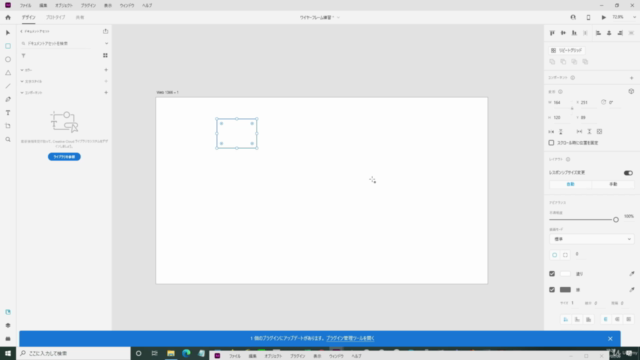Screen dimensions: 640x360
Task: Select the Text tool
Action: coord(8,113)
